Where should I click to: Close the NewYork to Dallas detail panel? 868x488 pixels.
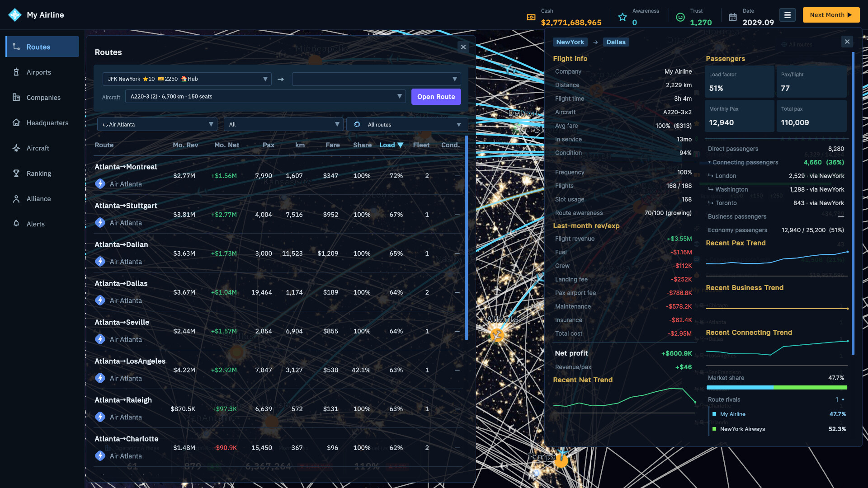847,42
